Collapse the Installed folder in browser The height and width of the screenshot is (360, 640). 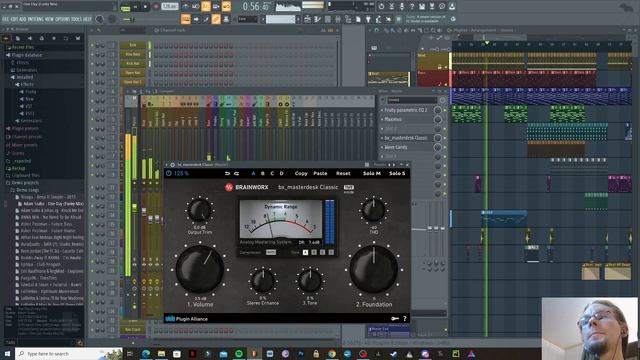(x=24, y=77)
